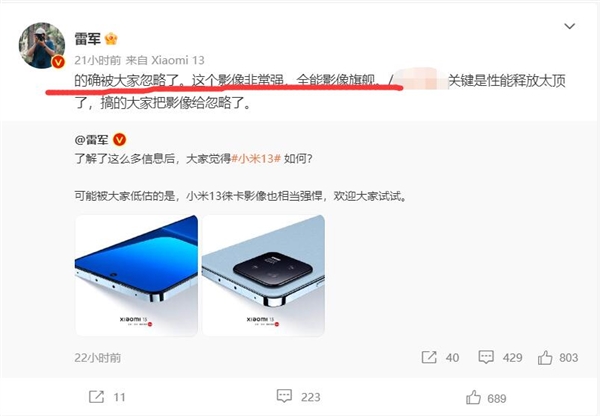
Task: Click the 雷军 profile avatar photo
Action: point(42,46)
